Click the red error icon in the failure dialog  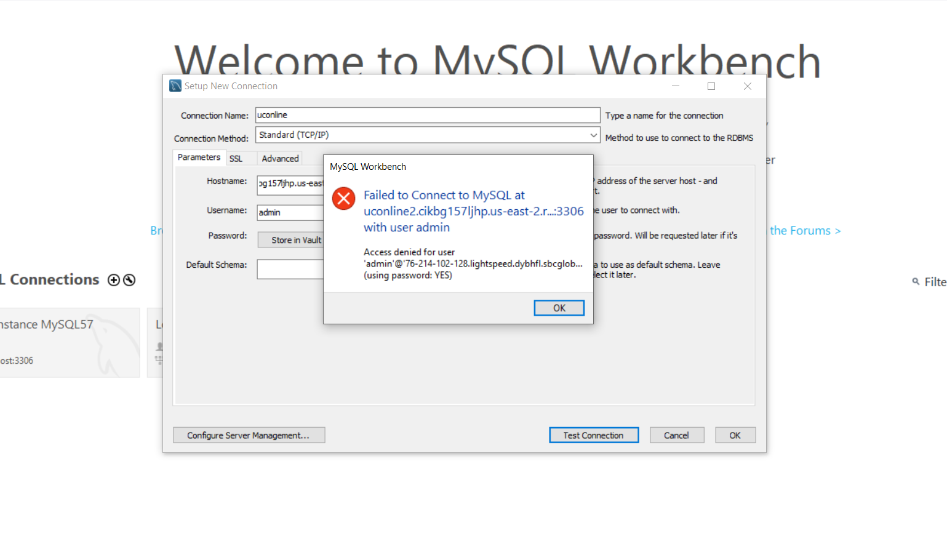[x=343, y=198]
